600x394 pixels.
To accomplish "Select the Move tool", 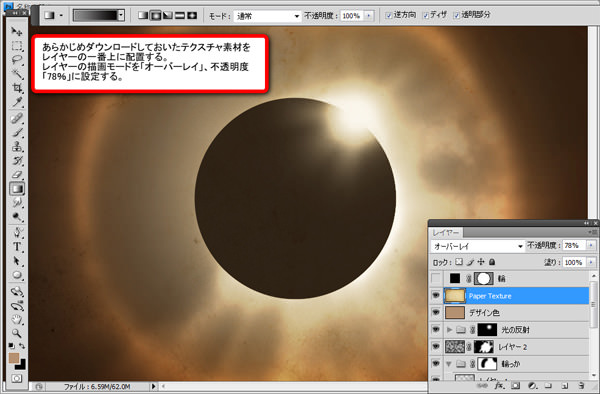I will [x=16, y=31].
